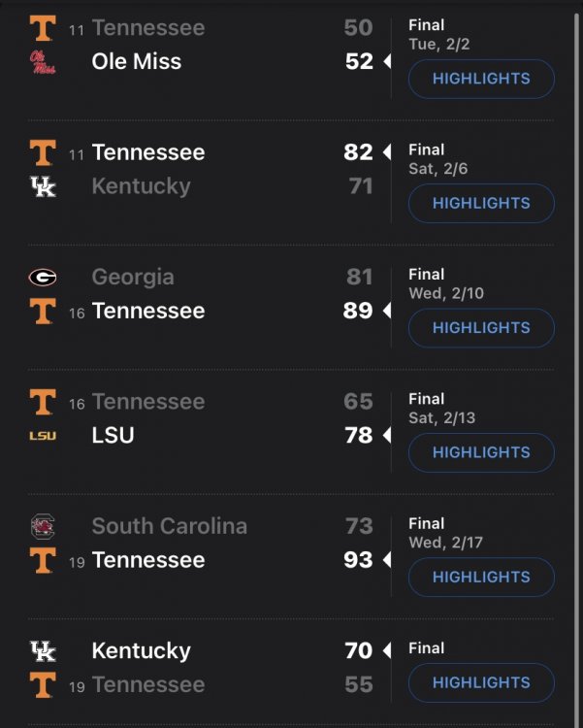View highlights of Wed 2/17 game
This screenshot has height=728, width=583.
point(481,577)
